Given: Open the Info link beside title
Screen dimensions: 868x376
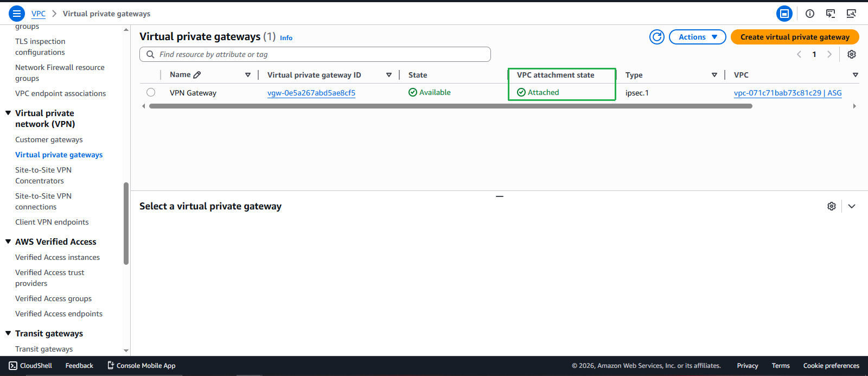Looking at the screenshot, I should pyautogui.click(x=286, y=38).
